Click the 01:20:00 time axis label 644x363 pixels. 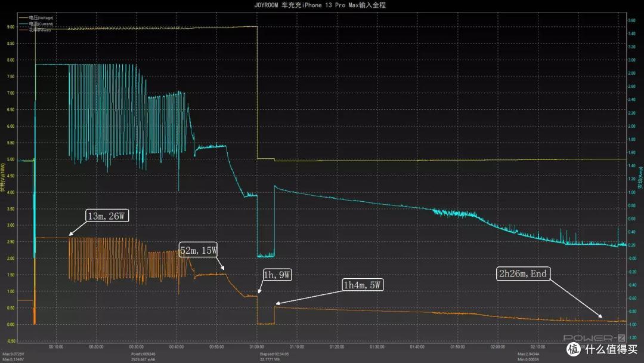(337, 347)
